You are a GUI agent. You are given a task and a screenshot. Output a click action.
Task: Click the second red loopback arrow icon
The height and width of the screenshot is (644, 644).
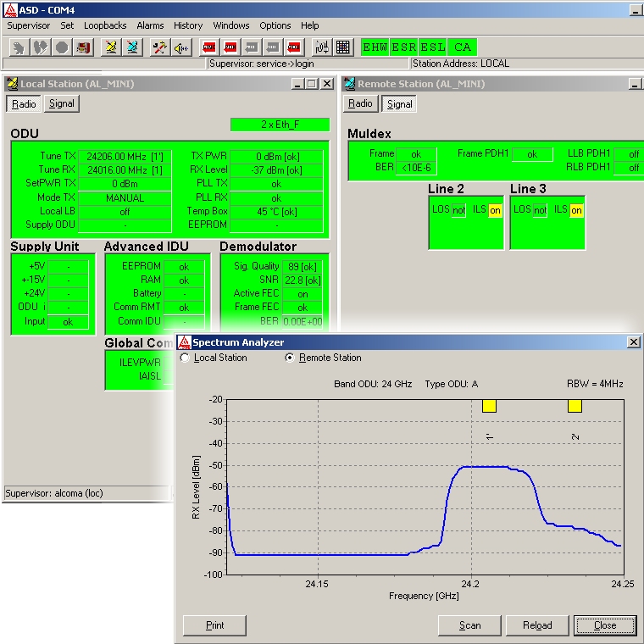point(230,47)
